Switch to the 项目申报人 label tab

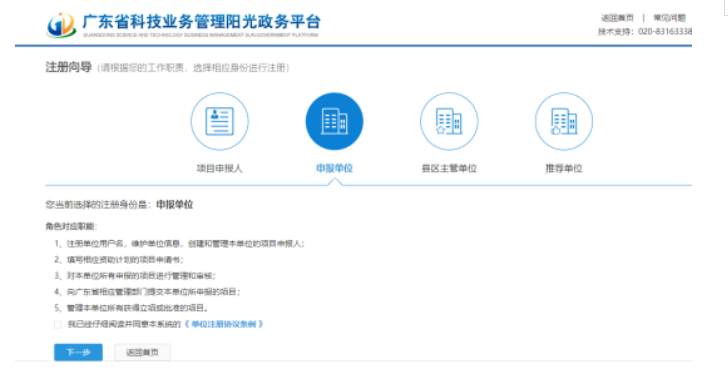(x=220, y=168)
